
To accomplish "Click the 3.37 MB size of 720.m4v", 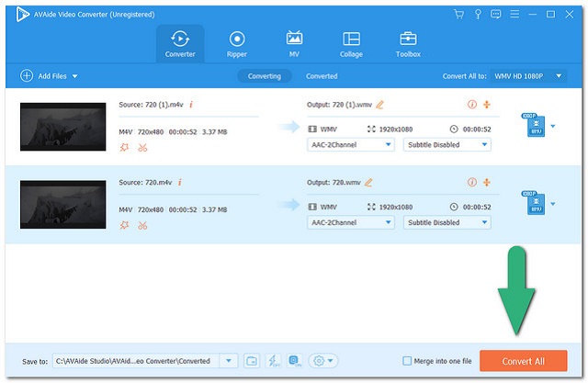I will pos(215,209).
